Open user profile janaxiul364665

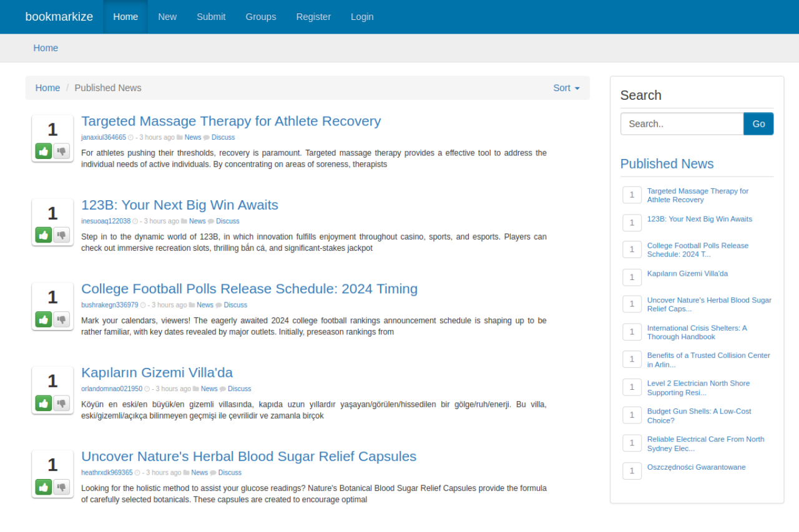pyautogui.click(x=104, y=138)
